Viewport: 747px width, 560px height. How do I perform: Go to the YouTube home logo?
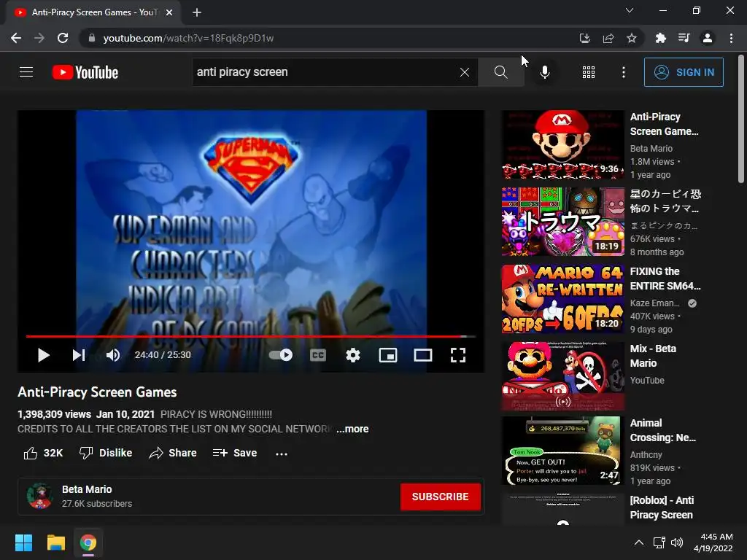[x=85, y=72]
